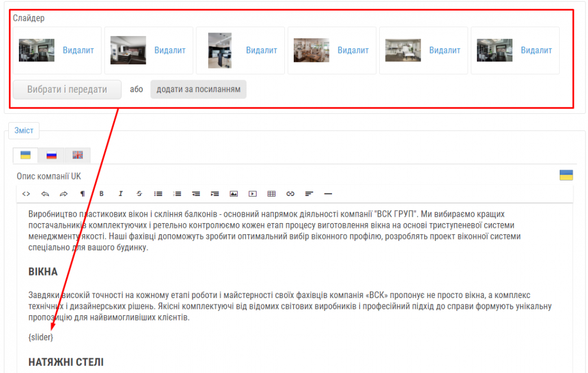Click the Вибрати і передати button
This screenshot has height=373, width=588.
(x=67, y=89)
